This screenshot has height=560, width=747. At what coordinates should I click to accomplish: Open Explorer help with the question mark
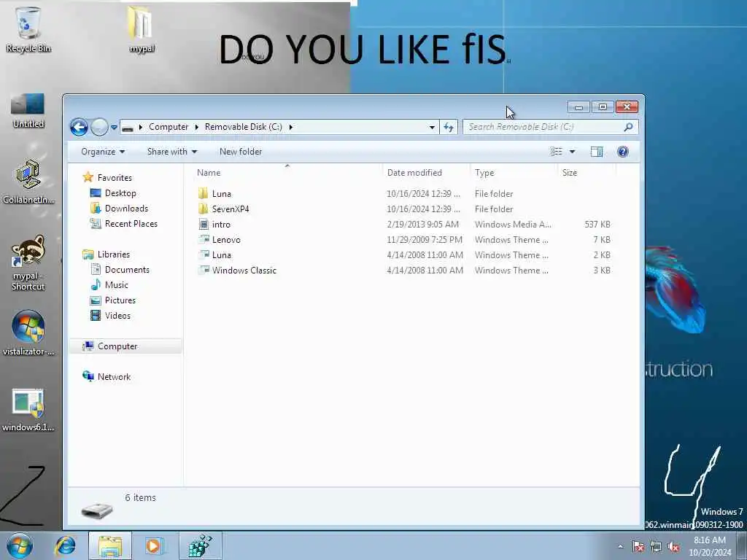(623, 152)
